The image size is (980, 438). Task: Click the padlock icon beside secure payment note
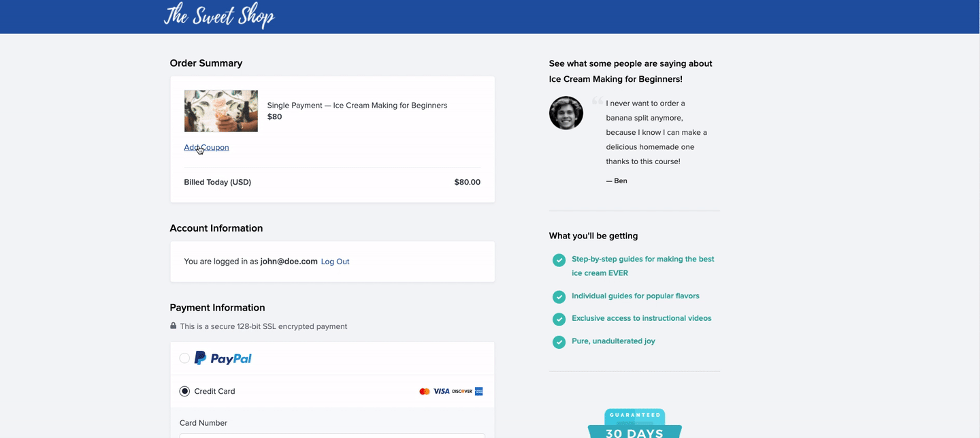tap(174, 326)
